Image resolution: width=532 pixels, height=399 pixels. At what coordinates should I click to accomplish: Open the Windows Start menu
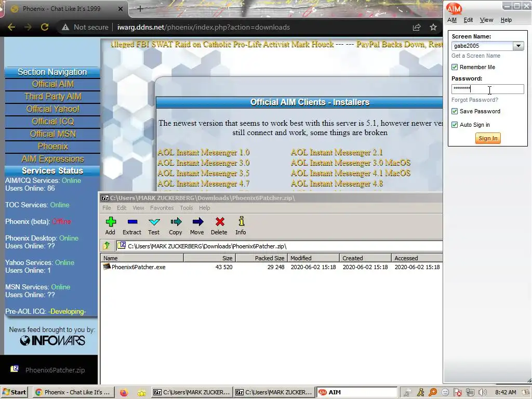coord(14,392)
